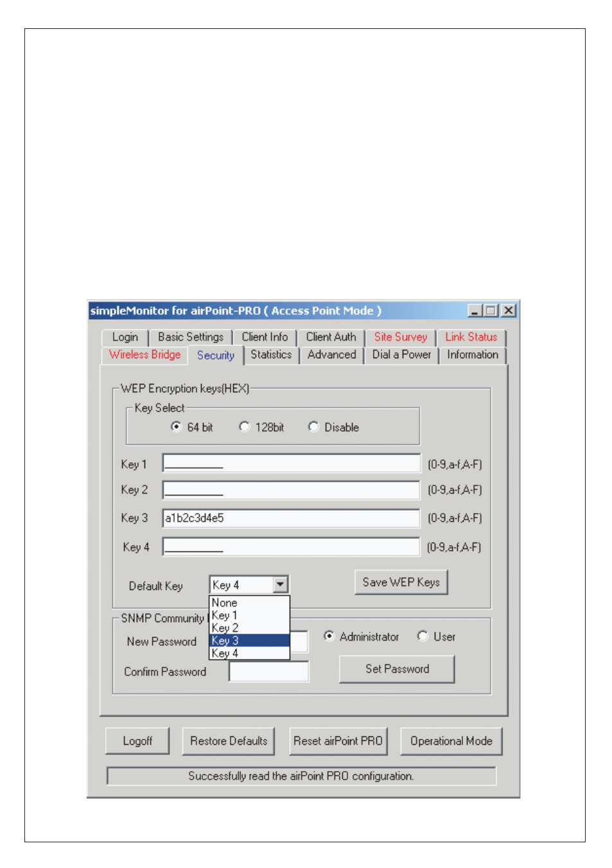View the Information tab

473,354
